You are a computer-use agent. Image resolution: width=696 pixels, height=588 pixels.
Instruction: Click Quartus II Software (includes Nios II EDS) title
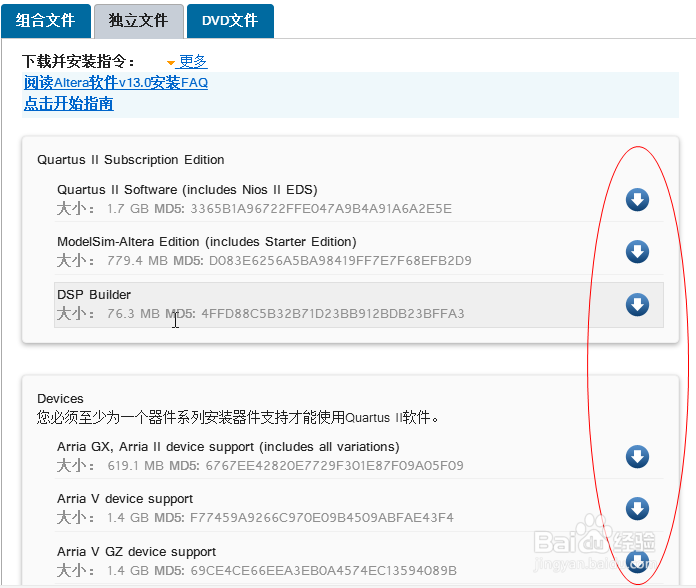tap(187, 190)
